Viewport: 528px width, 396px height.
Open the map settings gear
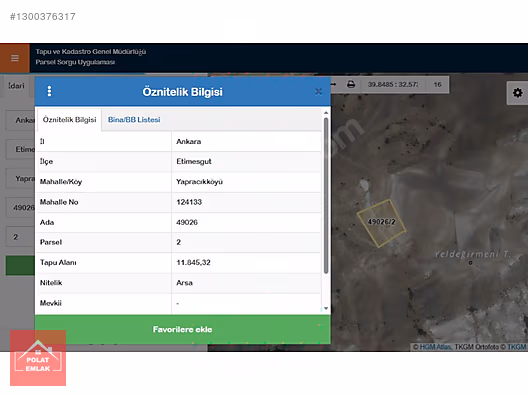tap(518, 93)
